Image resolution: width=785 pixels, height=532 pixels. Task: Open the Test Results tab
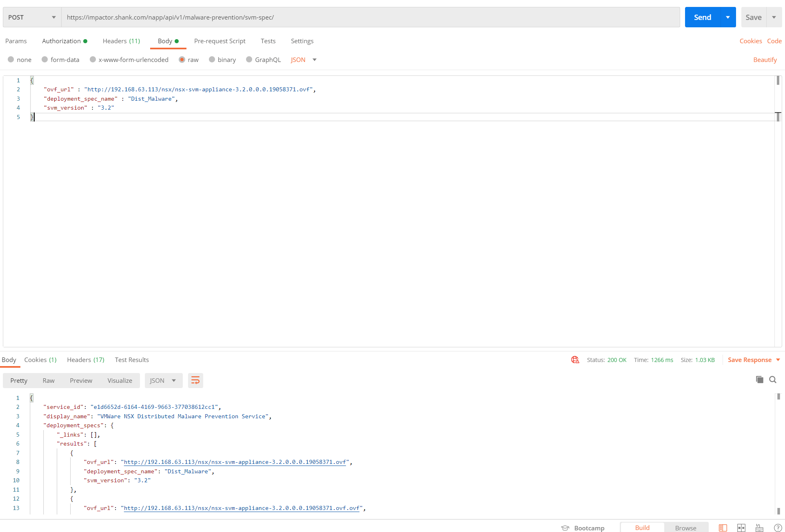click(132, 360)
